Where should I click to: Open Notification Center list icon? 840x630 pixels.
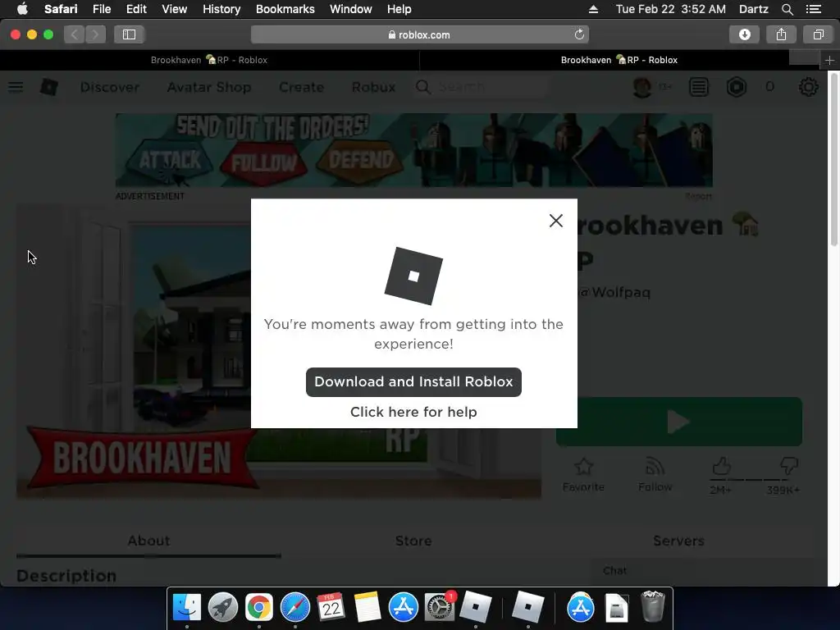click(813, 9)
